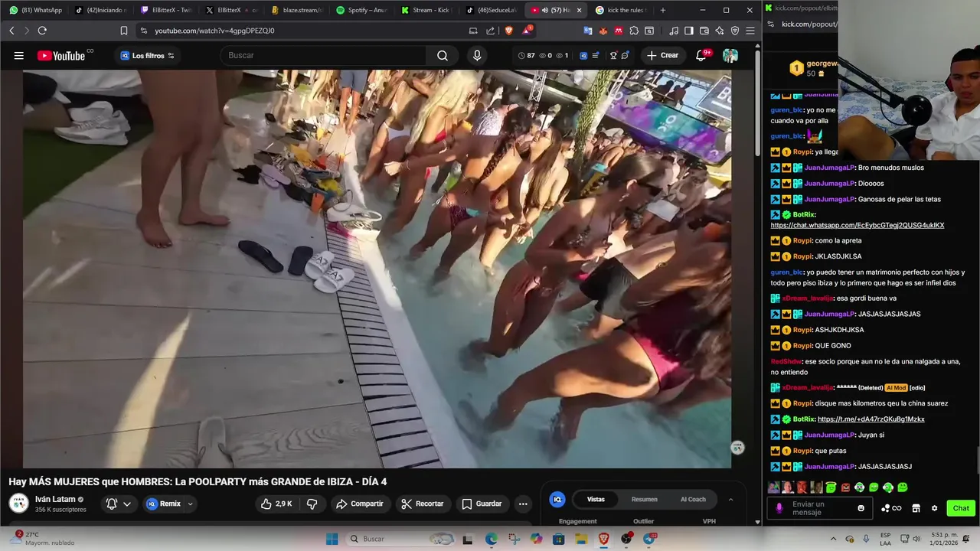Image resolution: width=980 pixels, height=551 pixels.
Task: Select Vistas tab in vidIQ panel
Action: click(x=596, y=500)
